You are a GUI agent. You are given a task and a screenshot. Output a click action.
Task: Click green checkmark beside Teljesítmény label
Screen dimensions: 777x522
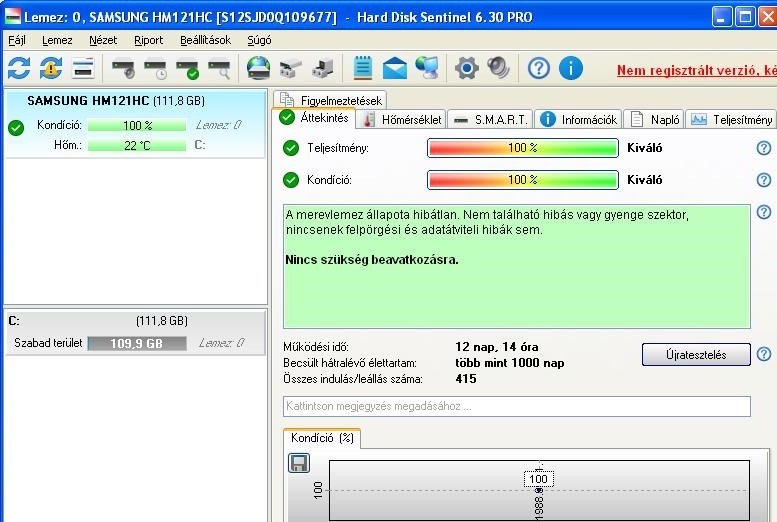(291, 148)
